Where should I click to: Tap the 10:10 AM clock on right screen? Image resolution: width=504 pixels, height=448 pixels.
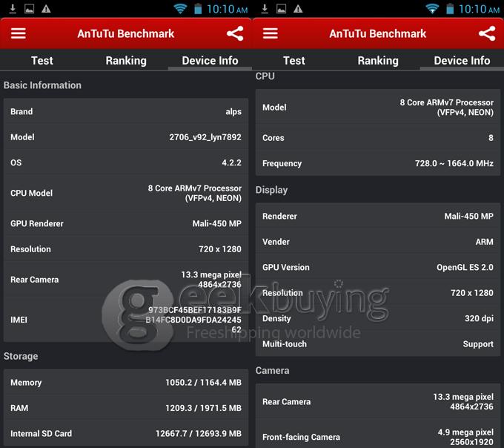coord(479,9)
